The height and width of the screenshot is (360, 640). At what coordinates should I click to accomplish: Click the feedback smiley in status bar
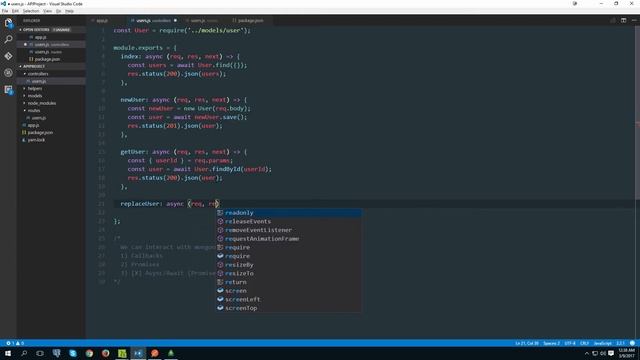click(632, 343)
